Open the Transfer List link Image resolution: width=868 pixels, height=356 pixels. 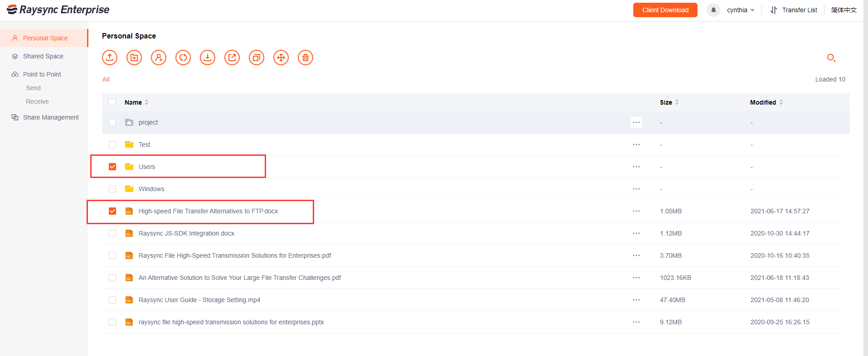[800, 10]
